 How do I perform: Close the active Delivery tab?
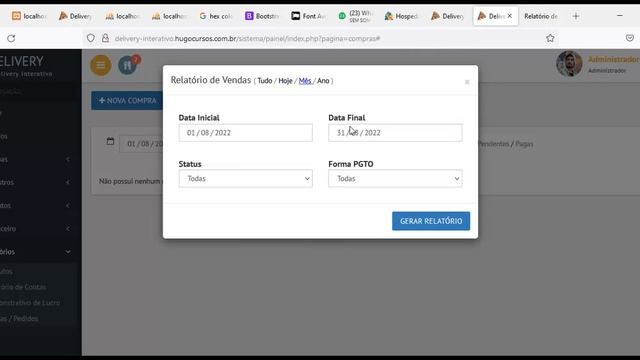pos(509,16)
